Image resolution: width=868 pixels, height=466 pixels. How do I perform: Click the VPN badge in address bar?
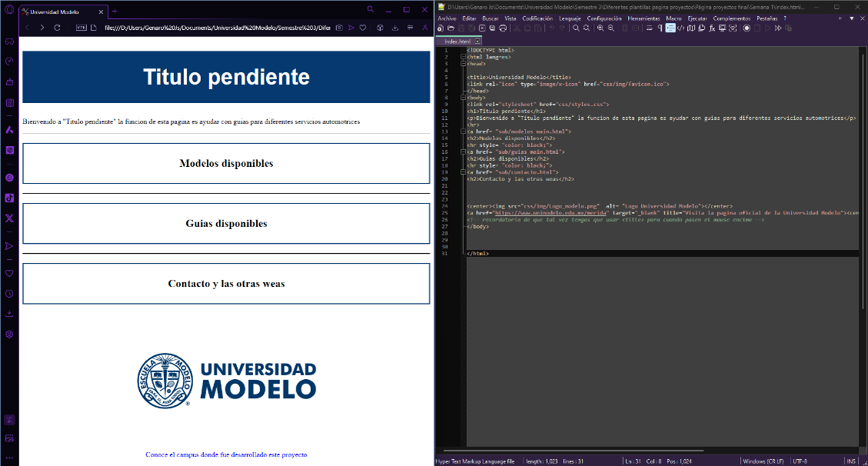click(82, 28)
